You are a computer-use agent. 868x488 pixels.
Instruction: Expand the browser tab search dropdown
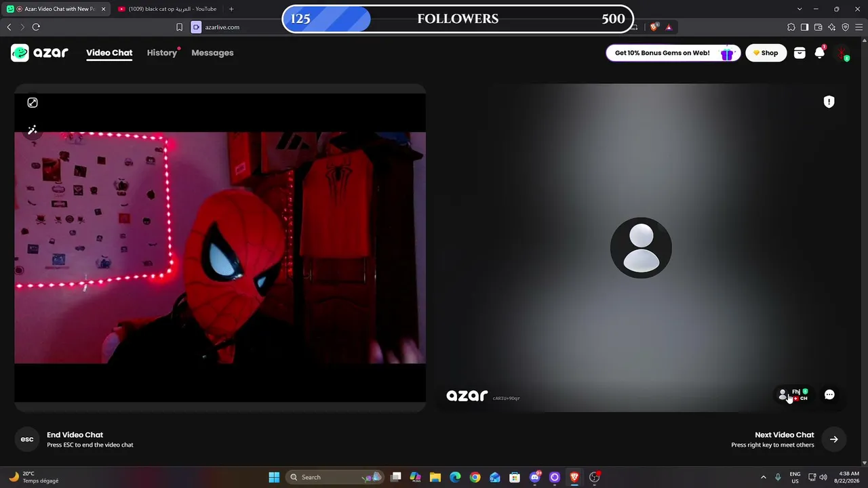tap(800, 9)
